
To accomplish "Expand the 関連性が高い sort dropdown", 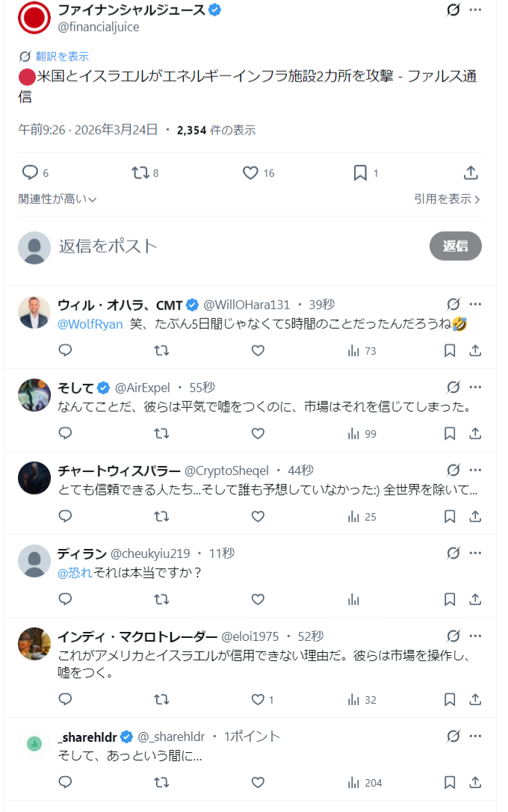I will coord(58,199).
